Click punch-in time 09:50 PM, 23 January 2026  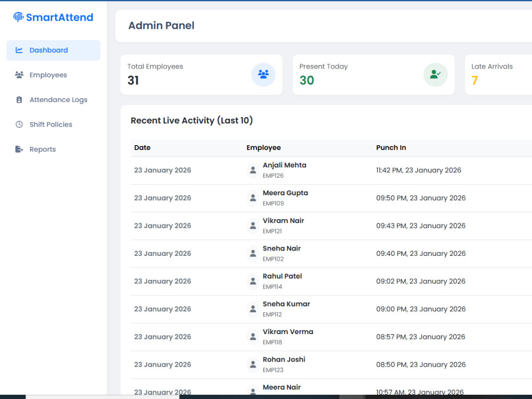(x=421, y=198)
